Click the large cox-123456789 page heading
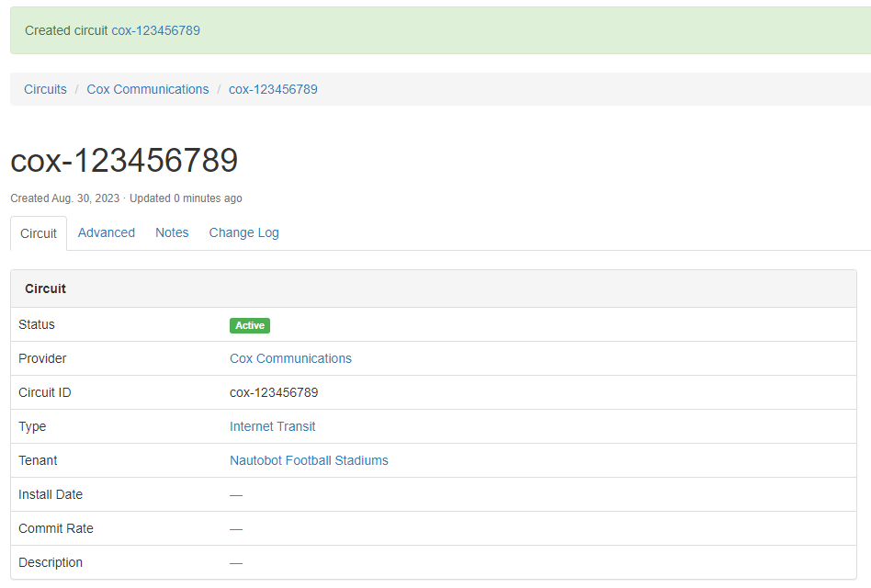 click(124, 160)
